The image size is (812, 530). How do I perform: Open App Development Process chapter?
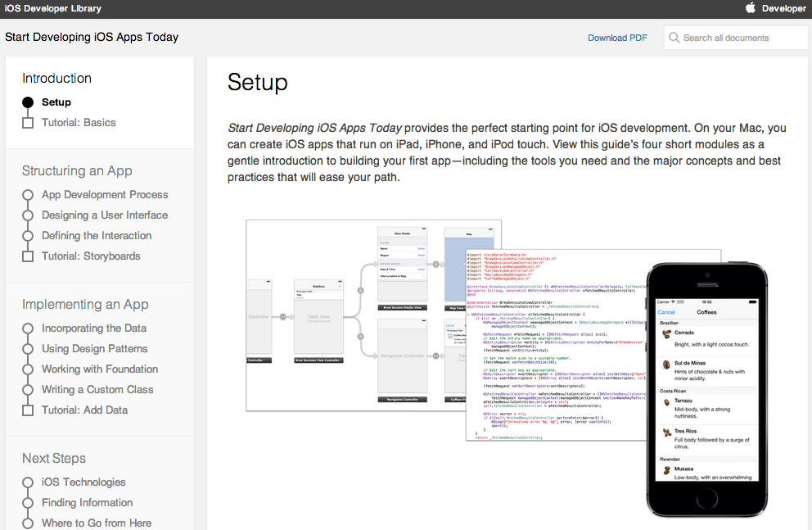coord(105,195)
